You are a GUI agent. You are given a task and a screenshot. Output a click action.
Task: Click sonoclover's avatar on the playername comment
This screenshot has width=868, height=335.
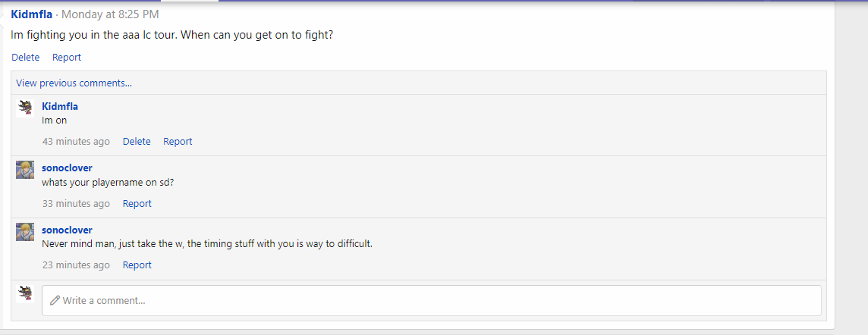[x=25, y=170]
